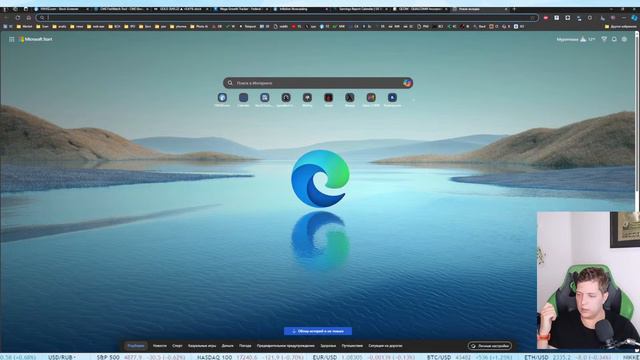Switch to the Inflation Nowcasting tab
Viewport: 640px width, 360px height.
pyautogui.click(x=301, y=9)
